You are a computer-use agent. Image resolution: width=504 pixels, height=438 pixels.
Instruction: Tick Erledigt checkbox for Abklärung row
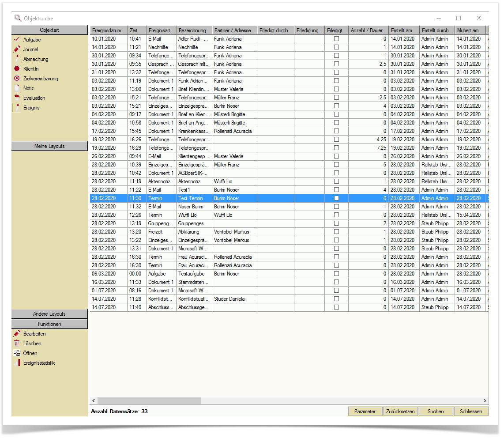point(337,231)
